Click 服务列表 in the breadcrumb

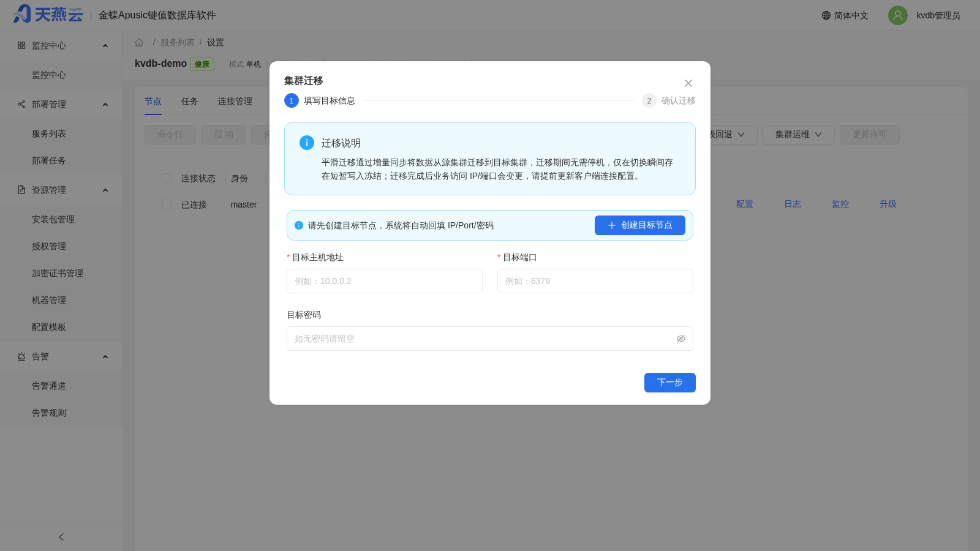click(x=178, y=42)
